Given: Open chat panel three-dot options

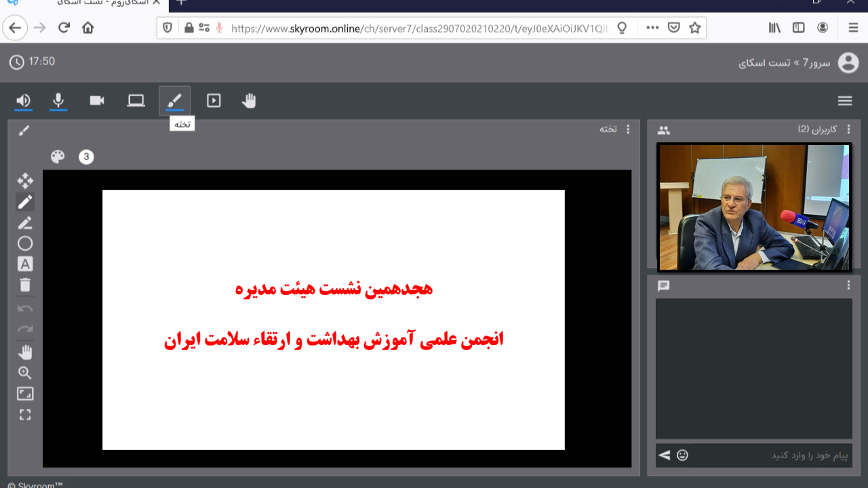Looking at the screenshot, I should [848, 285].
